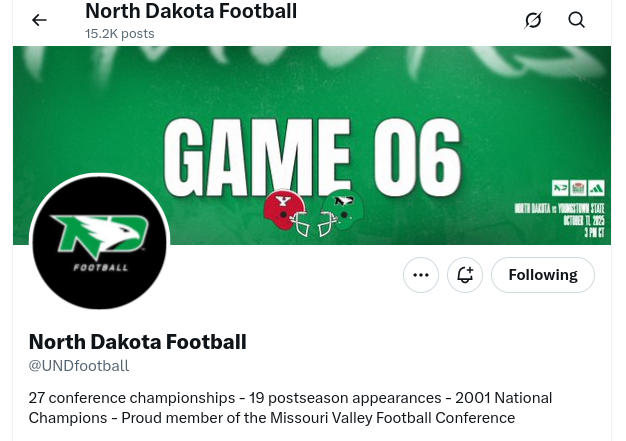Open Grok profile summary icon
This screenshot has width=626, height=441.
[533, 20]
